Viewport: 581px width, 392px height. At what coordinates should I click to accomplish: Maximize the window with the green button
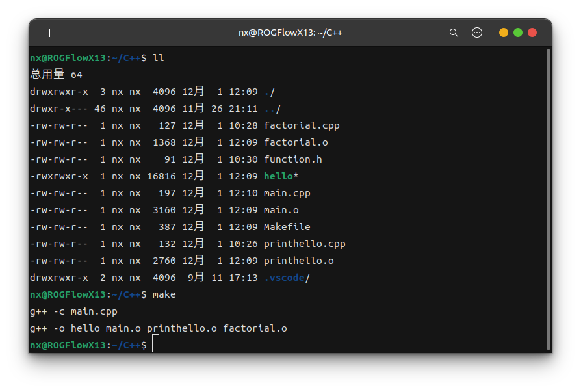pyautogui.click(x=518, y=33)
